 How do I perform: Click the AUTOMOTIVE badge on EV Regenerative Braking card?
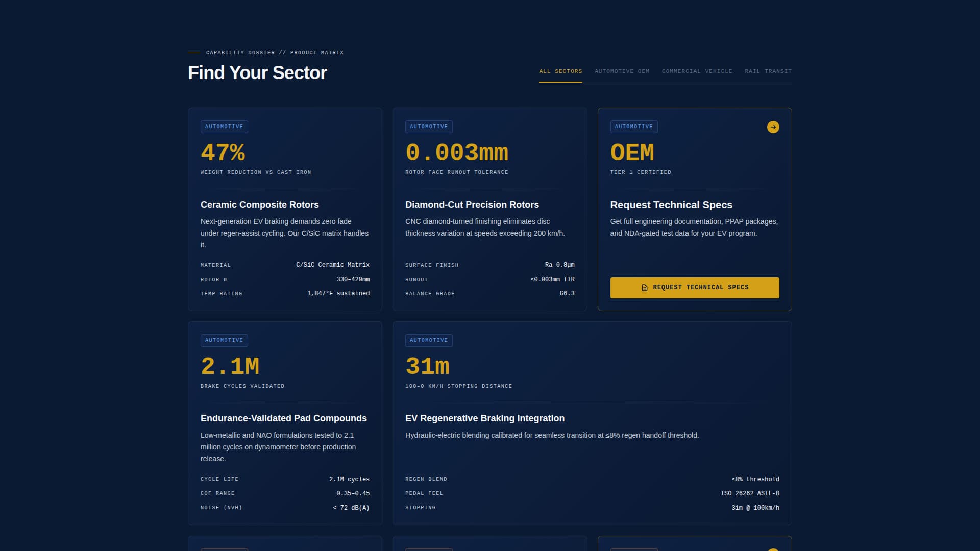click(429, 340)
